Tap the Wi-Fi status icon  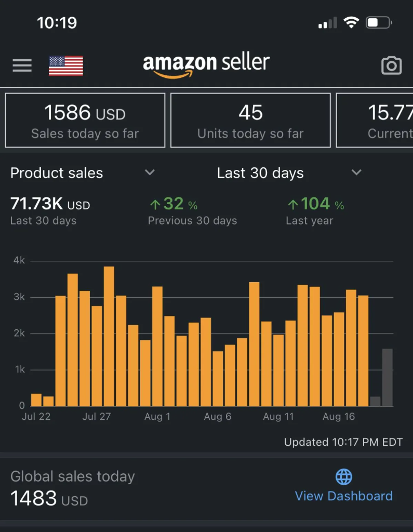point(351,22)
